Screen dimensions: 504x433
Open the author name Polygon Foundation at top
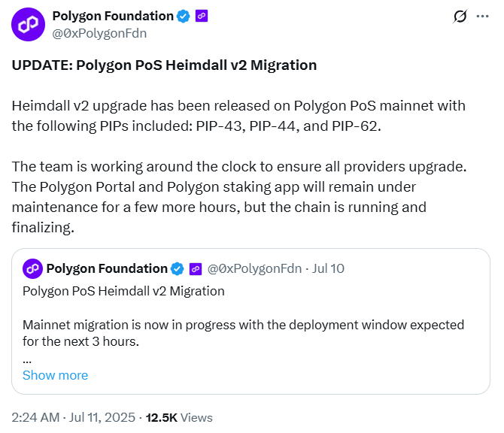pos(113,16)
